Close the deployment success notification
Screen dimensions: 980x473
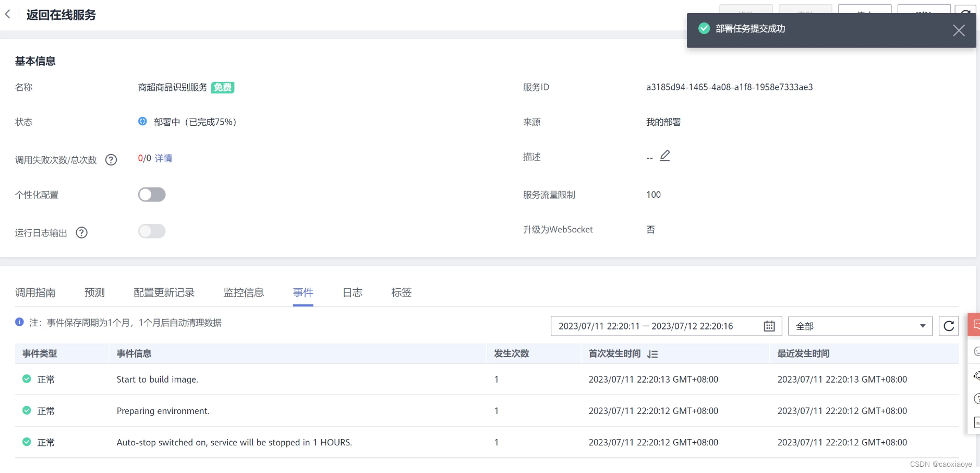[x=959, y=30]
